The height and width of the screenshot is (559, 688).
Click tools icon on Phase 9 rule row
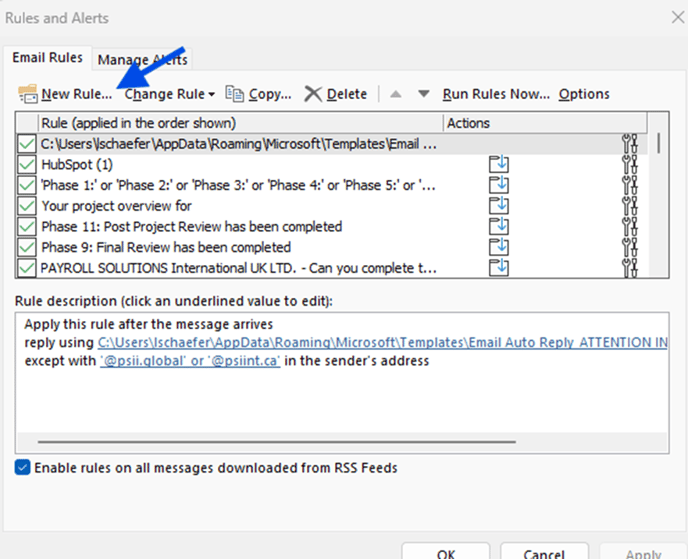point(629,247)
